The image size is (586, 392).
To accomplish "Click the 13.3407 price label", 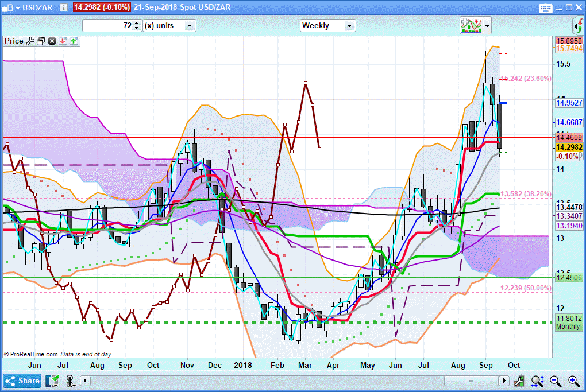I will (569, 216).
